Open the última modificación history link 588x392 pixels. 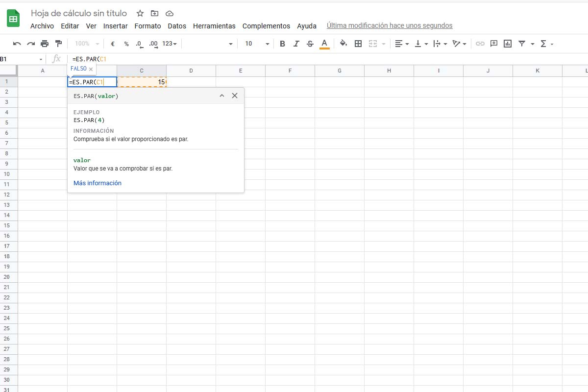[x=390, y=25]
